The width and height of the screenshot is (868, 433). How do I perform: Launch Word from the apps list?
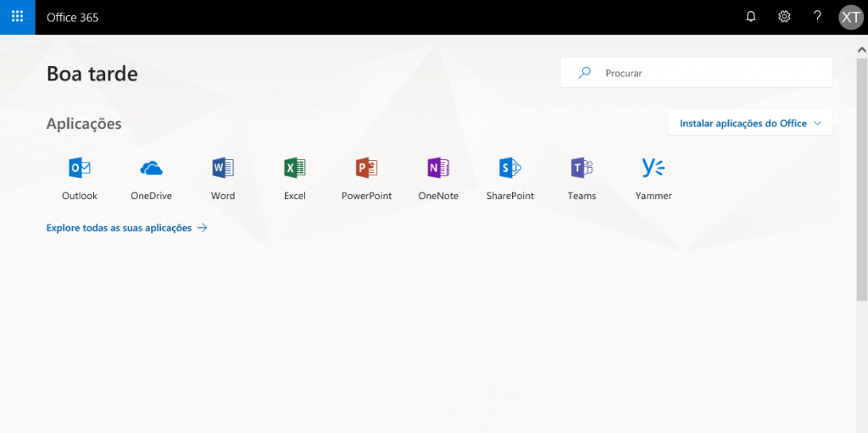(223, 178)
